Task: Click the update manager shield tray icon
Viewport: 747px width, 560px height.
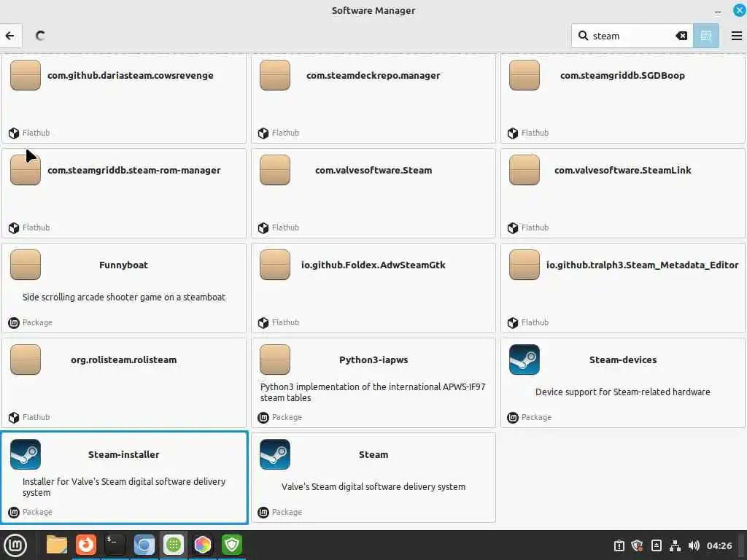Action: tap(637, 545)
